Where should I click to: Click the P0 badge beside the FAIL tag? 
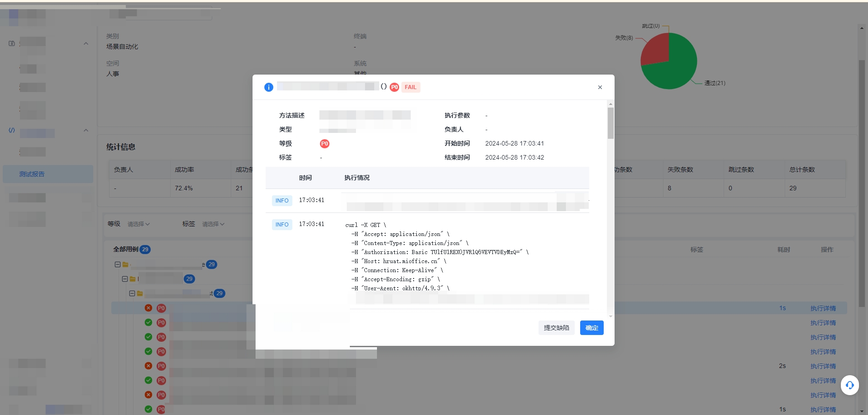395,87
